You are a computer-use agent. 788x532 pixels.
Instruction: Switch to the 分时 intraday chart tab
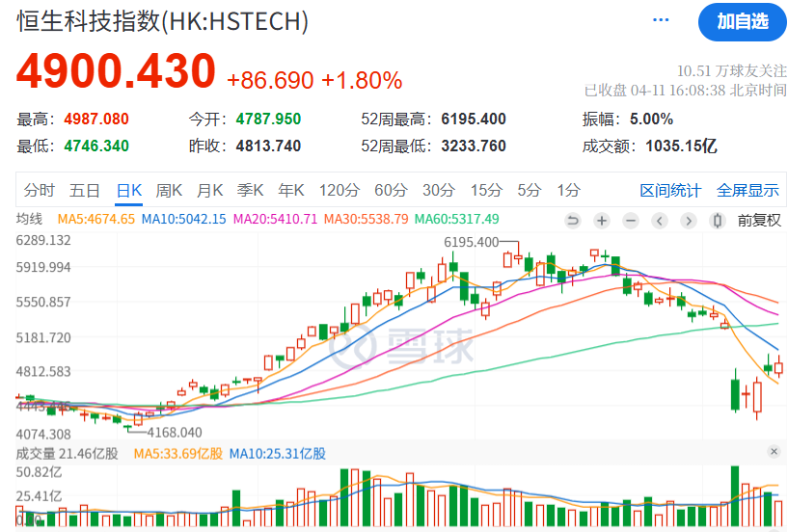(x=40, y=191)
